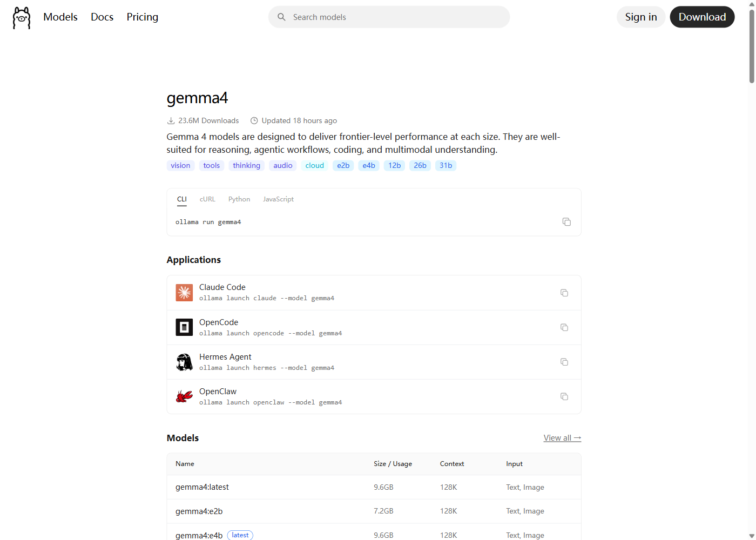756x540 pixels.
Task: Click the Download button
Action: [x=702, y=17]
